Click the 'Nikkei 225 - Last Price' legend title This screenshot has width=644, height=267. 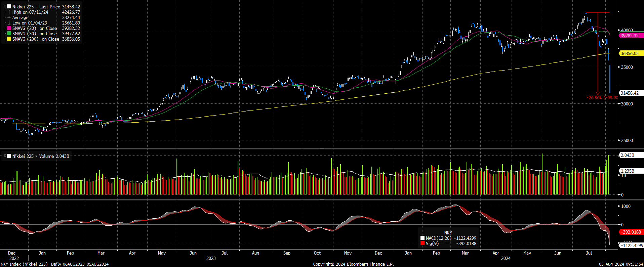click(36, 7)
